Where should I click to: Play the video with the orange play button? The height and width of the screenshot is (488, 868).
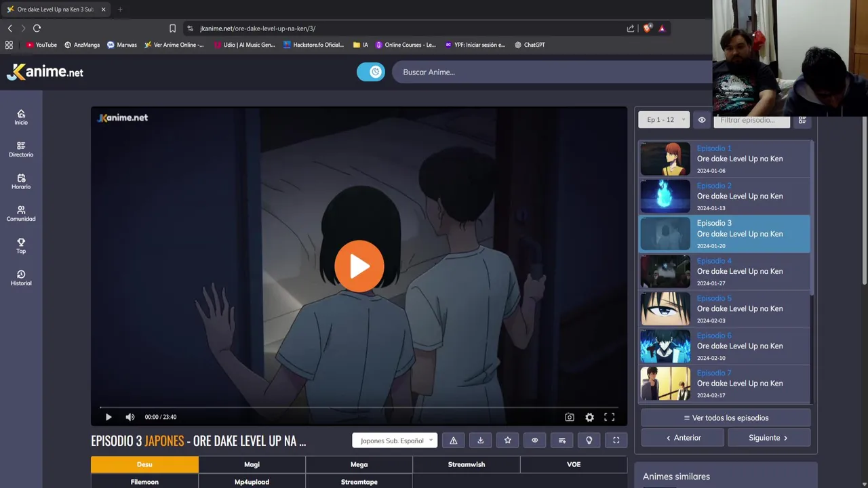tap(359, 266)
